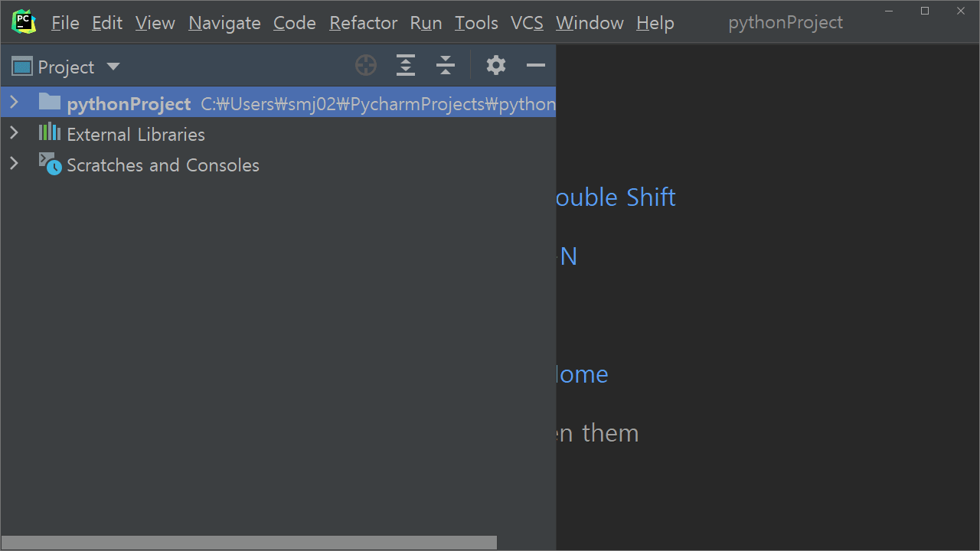Select the pythonProject tree row

tap(278, 103)
